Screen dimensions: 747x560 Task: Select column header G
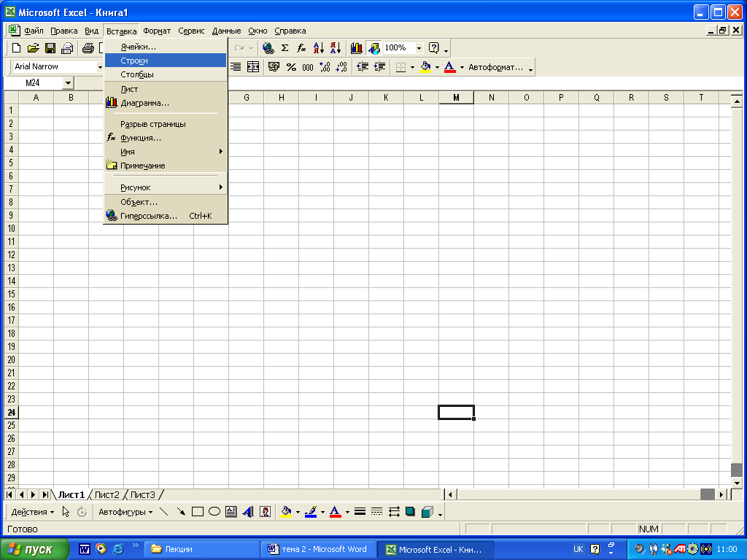(247, 98)
